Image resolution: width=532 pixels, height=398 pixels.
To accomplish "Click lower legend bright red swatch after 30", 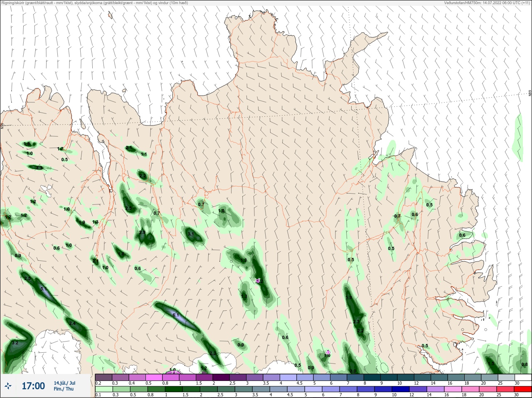I will (x=523, y=389).
